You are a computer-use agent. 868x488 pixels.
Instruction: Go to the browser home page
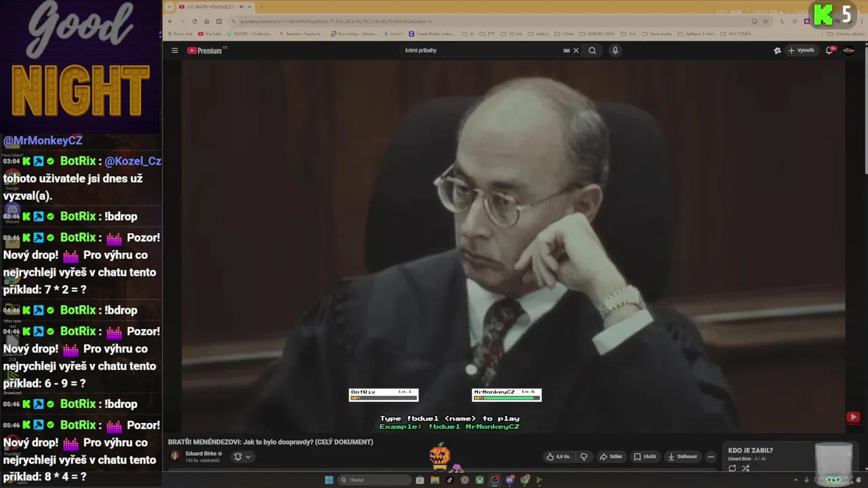(207, 21)
